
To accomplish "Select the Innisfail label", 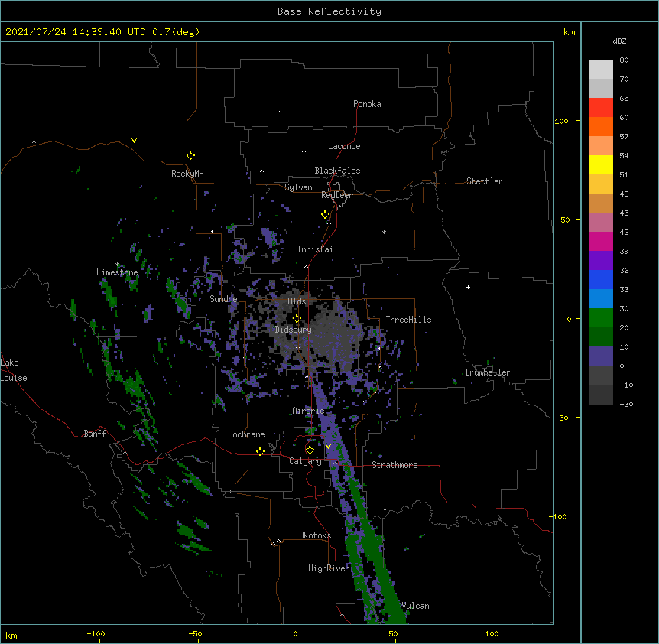I will point(317,249).
